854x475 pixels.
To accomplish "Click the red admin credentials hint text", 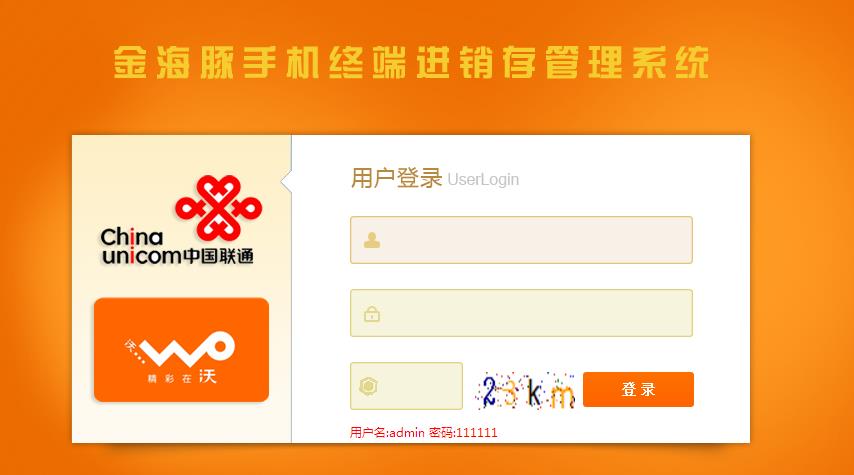I will (423, 433).
